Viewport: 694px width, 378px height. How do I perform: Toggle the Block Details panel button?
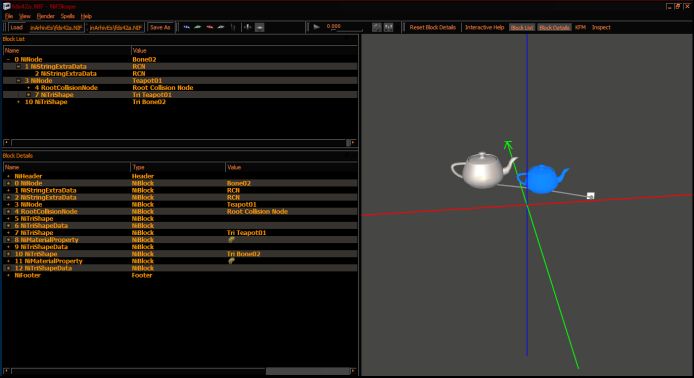pos(554,27)
